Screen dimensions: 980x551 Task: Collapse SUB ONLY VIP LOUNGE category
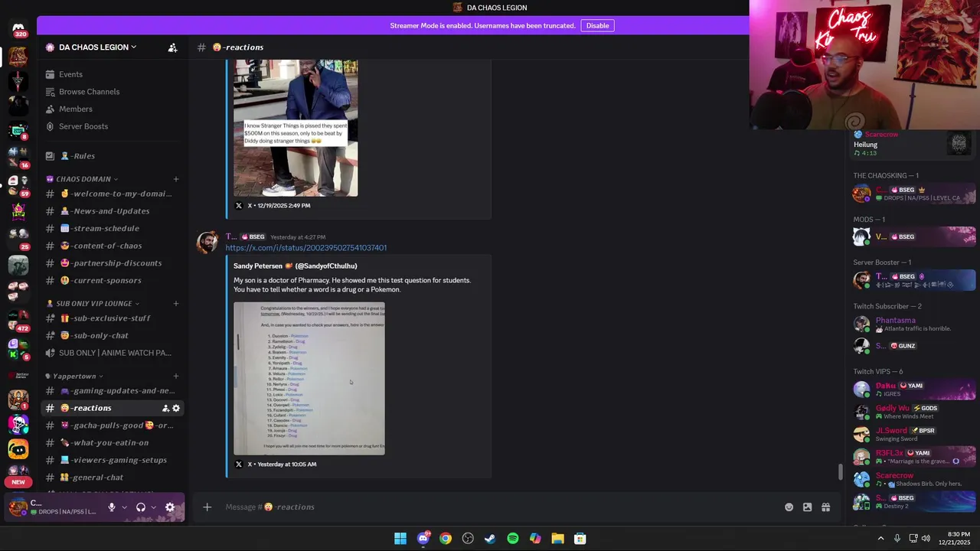(93, 304)
